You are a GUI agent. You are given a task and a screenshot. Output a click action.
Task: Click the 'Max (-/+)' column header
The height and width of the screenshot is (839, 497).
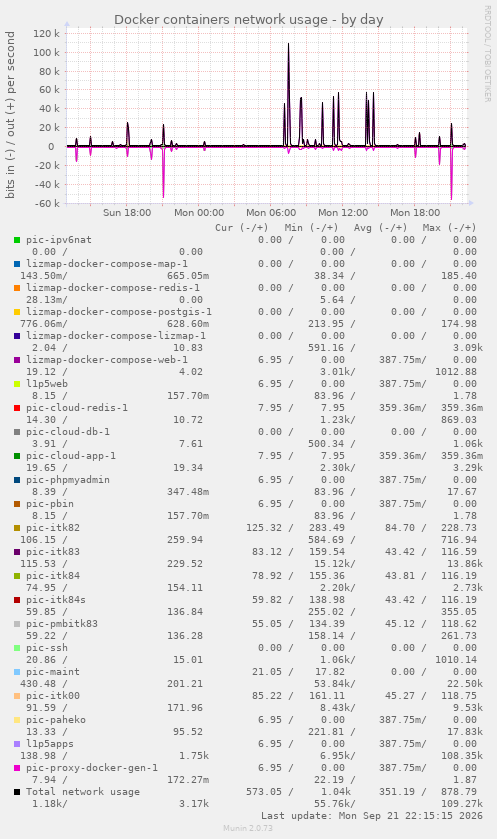(x=449, y=228)
